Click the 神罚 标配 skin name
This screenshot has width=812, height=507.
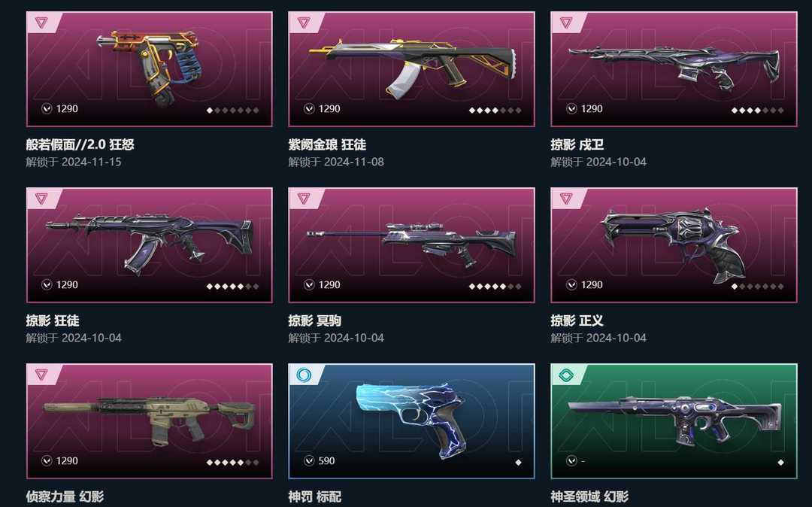pyautogui.click(x=314, y=496)
